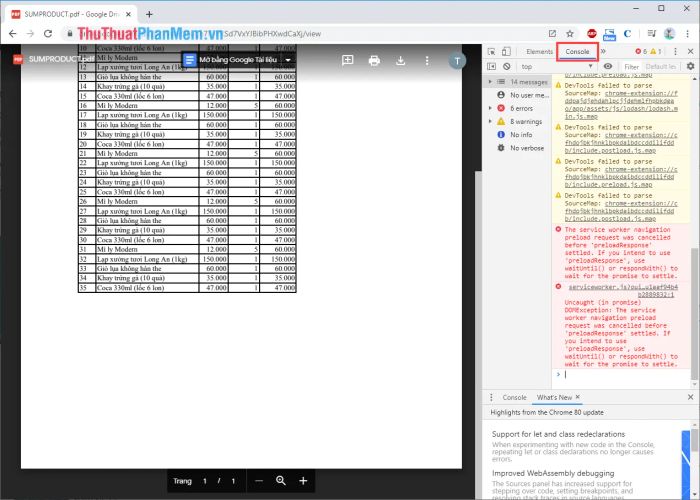Open the warning count badge showing 1
The height and width of the screenshot is (500, 700).
[656, 51]
